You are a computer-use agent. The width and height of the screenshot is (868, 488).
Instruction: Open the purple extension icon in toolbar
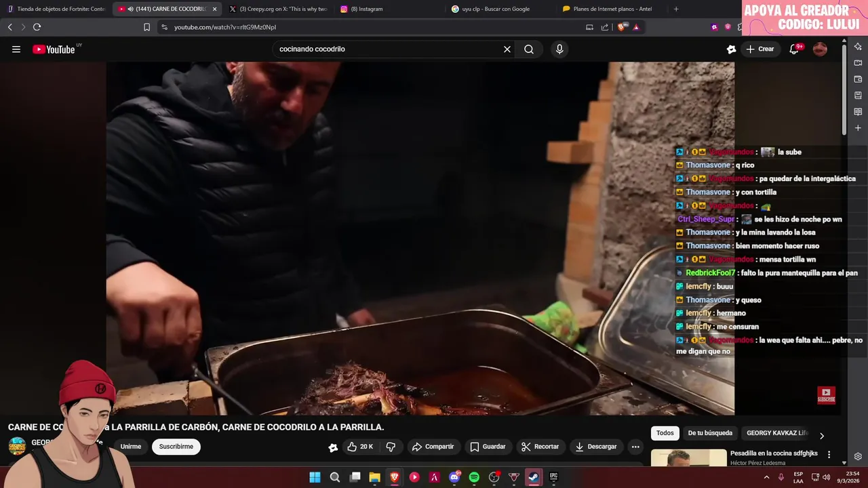714,27
